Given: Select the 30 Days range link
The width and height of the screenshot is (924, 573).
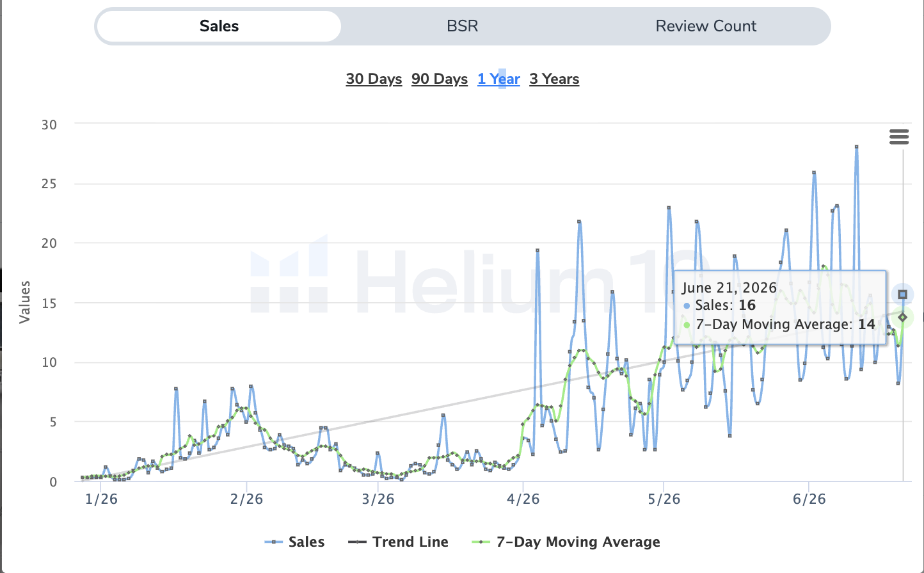Looking at the screenshot, I should click(x=374, y=79).
